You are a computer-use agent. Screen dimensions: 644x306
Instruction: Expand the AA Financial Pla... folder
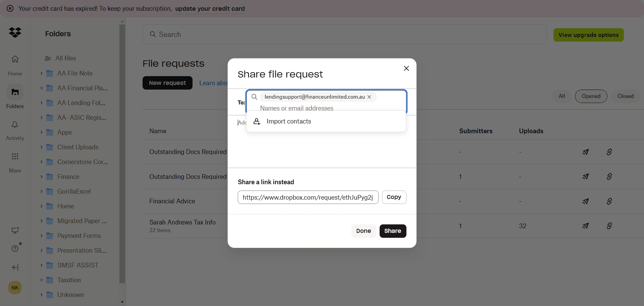[42, 88]
